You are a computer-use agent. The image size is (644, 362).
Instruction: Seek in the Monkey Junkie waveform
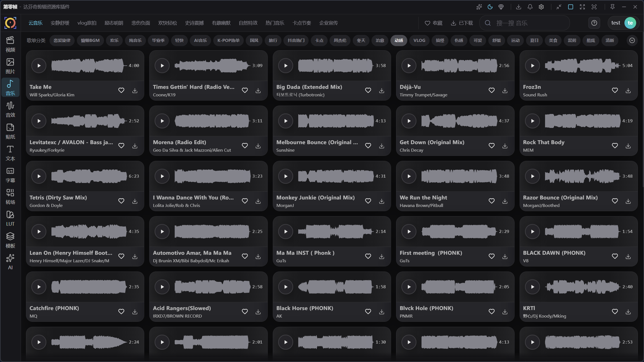(x=336, y=176)
